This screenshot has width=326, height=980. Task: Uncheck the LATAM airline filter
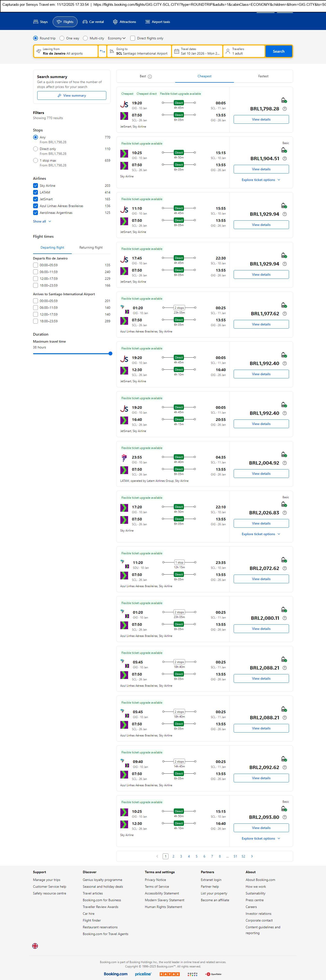click(35, 193)
